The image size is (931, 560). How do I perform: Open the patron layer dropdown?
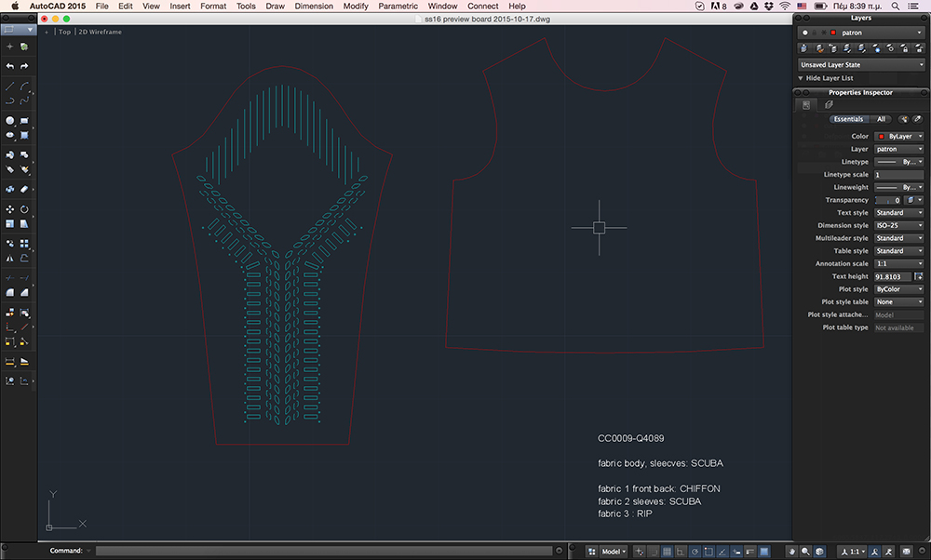861,33
